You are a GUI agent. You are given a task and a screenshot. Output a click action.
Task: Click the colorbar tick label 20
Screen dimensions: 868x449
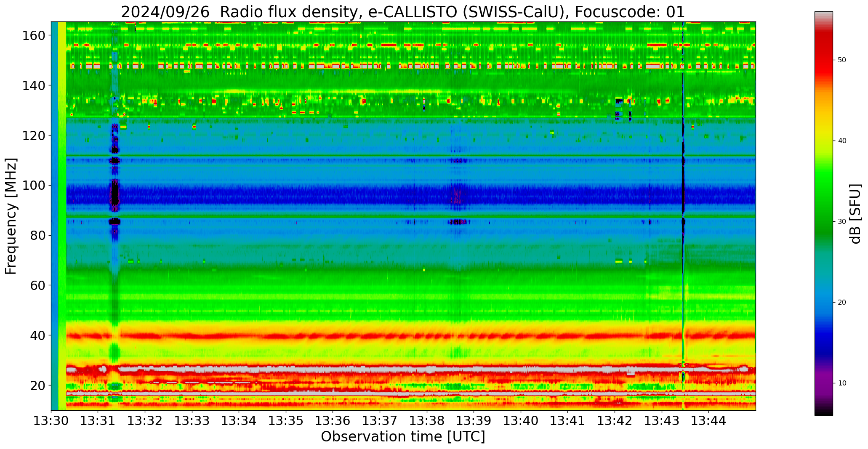pyautogui.click(x=842, y=303)
